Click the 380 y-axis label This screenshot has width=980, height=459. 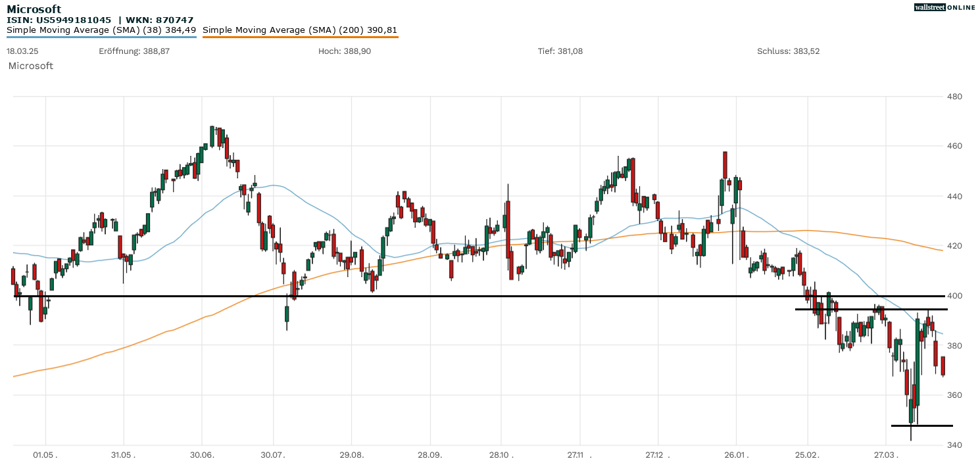(954, 345)
